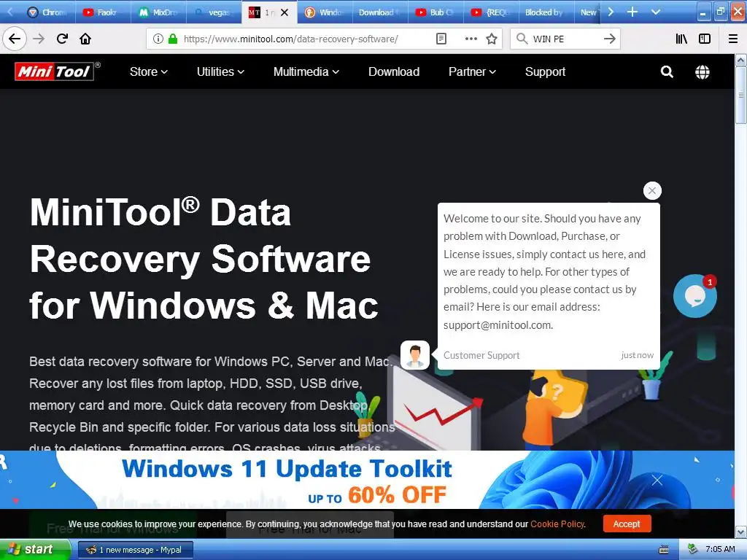Screen dimensions: 747x560
Task: Bookmark this page with the star icon
Action: coord(492,39)
